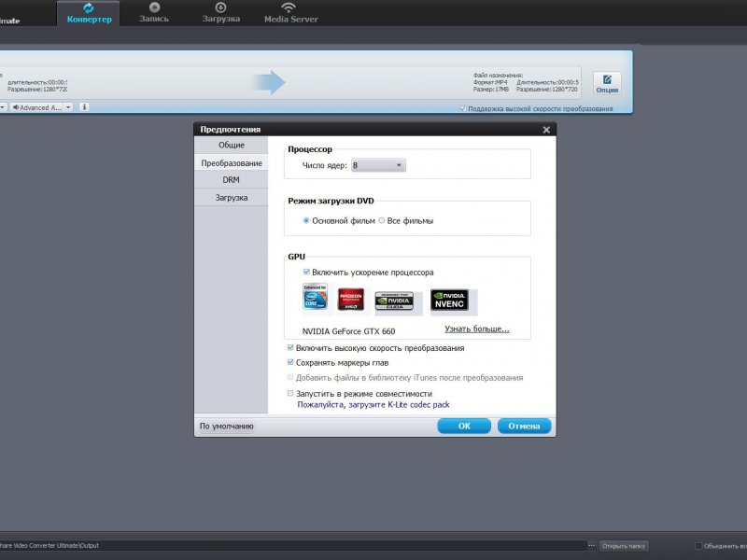
Task: Select the Общие preferences section
Action: 231,145
